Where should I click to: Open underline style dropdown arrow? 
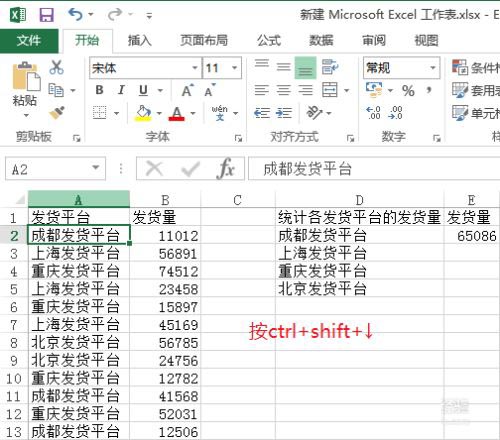tap(160, 90)
